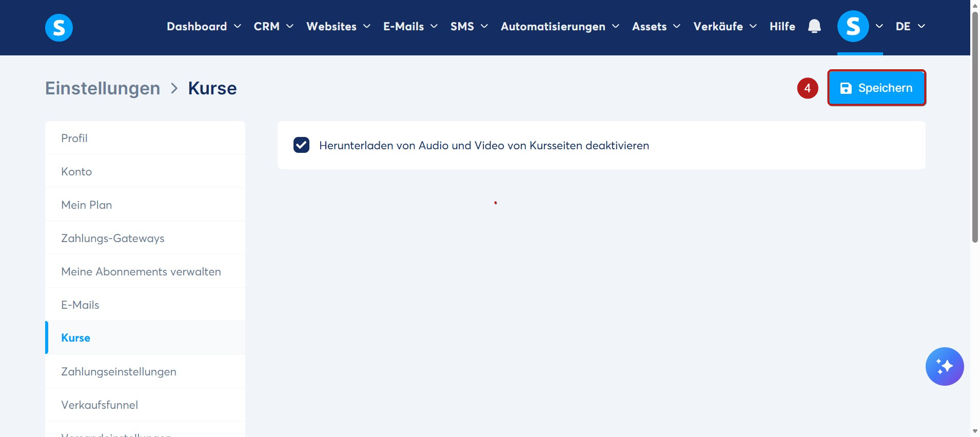The height and width of the screenshot is (437, 980).
Task: Open the Zahlungs-Gateways settings page
Action: 145,238
